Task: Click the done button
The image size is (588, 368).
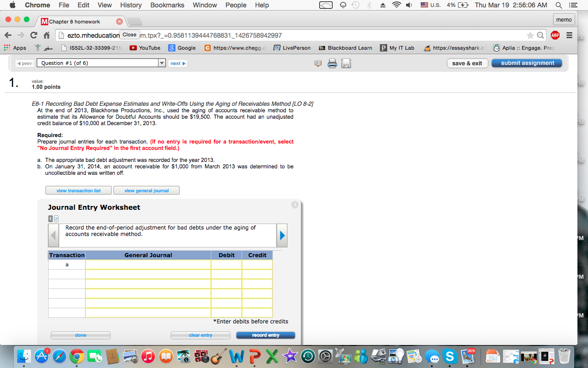Action: pyautogui.click(x=80, y=335)
